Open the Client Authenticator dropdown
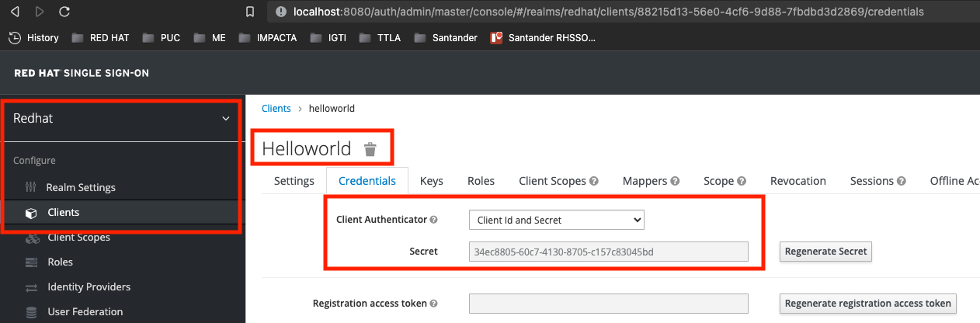The height and width of the screenshot is (323, 980). click(557, 220)
